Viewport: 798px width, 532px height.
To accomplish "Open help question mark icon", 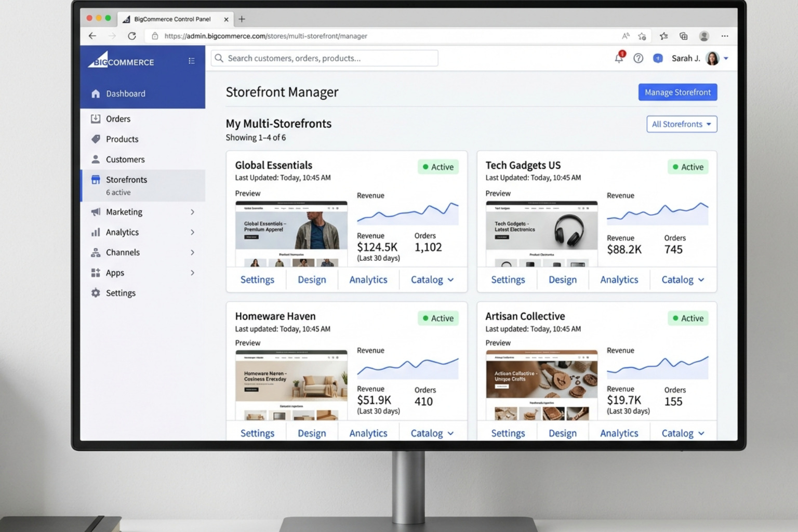I will [x=639, y=58].
